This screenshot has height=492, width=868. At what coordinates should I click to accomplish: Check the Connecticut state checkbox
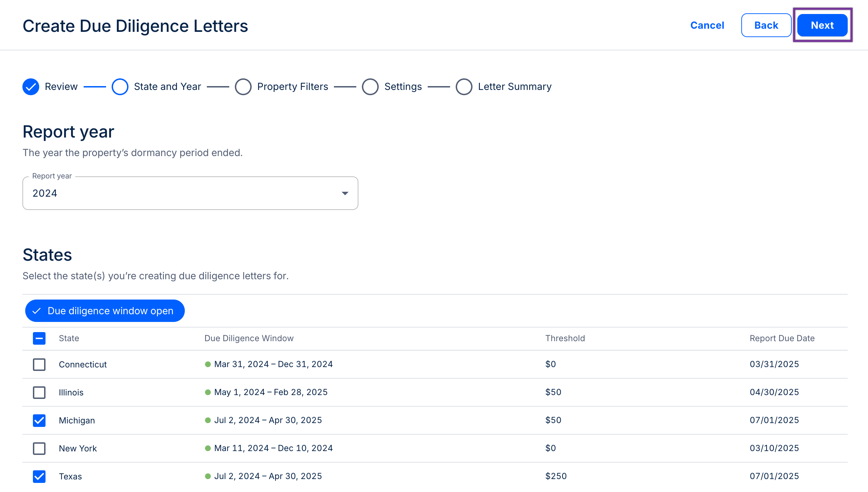pos(39,364)
